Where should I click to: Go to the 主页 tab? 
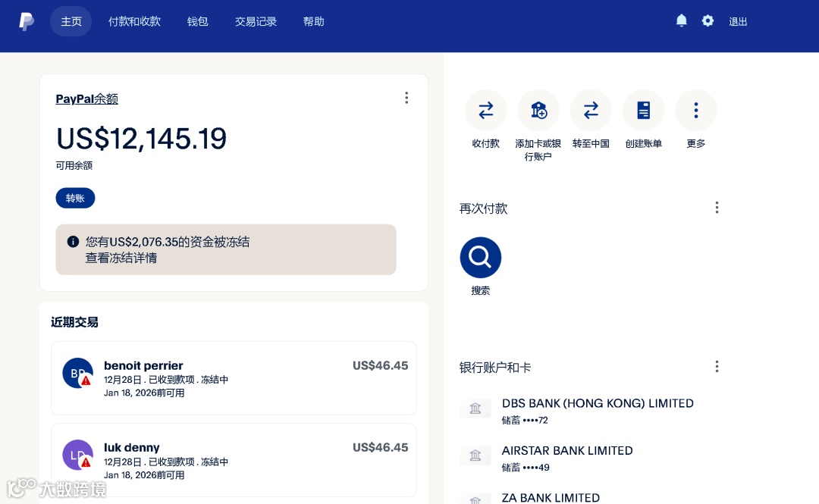tap(71, 21)
